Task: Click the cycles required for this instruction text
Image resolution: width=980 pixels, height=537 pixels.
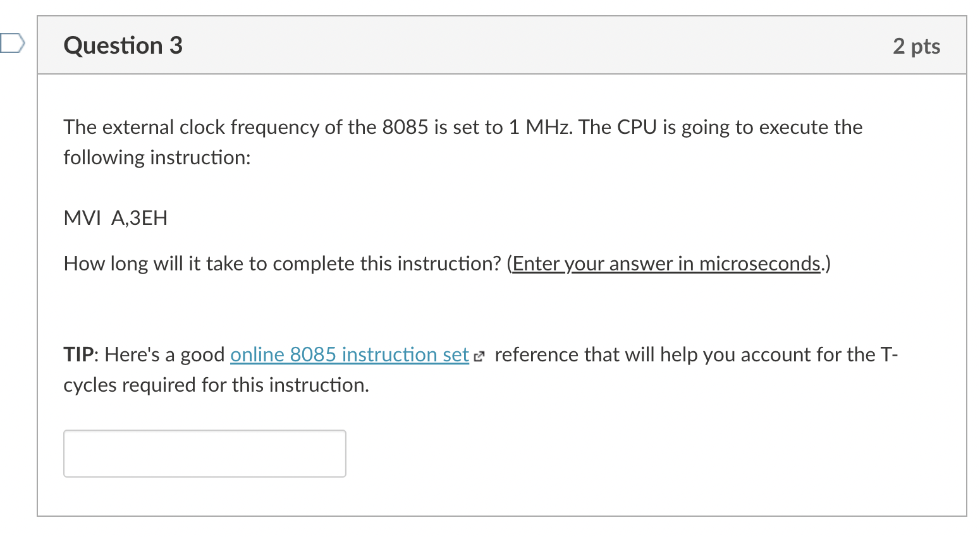Action: (216, 385)
